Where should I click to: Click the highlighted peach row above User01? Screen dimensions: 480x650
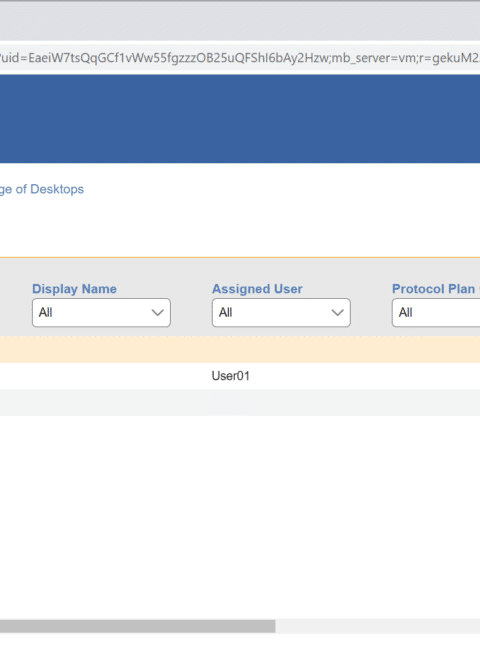(x=240, y=349)
